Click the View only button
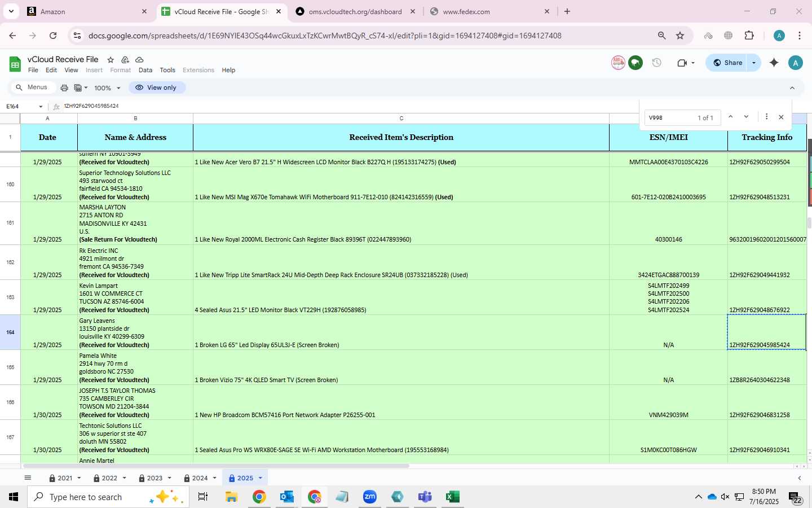 click(x=156, y=87)
